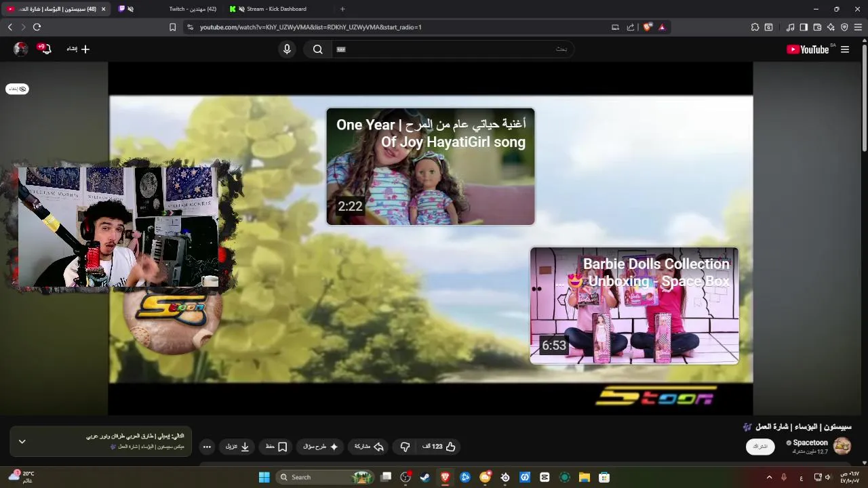
Task: Click the install app icon in address bar
Action: [615, 27]
